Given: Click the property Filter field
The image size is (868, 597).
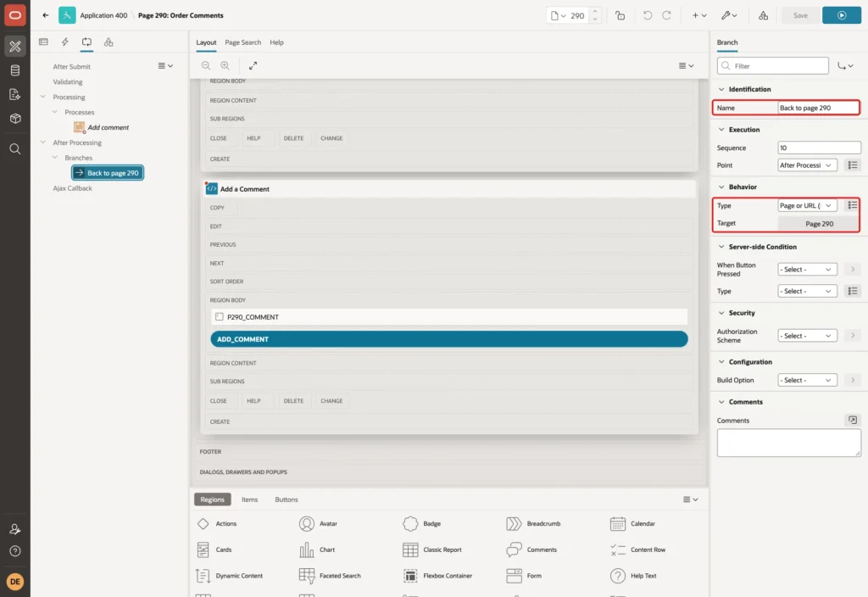Looking at the screenshot, I should (x=773, y=66).
